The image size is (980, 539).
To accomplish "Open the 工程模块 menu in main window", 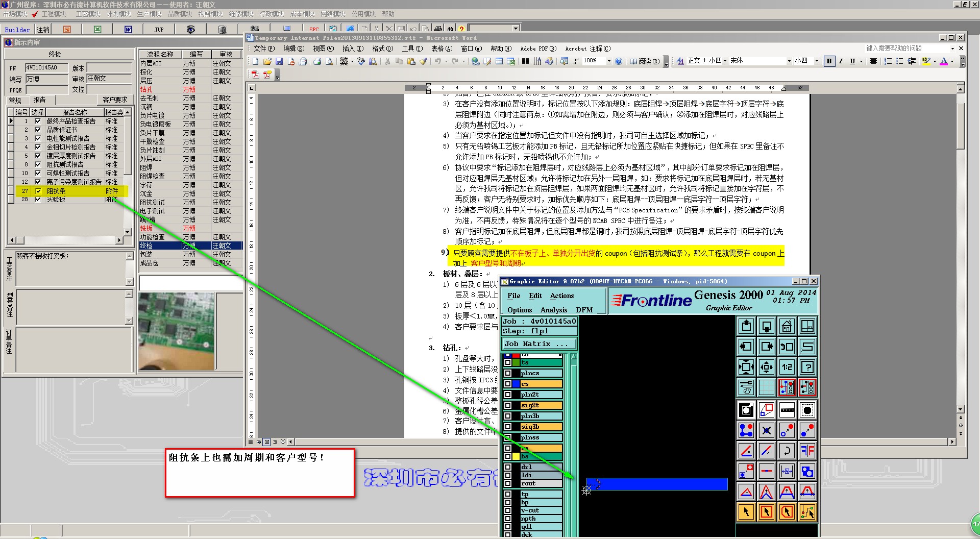I will (x=54, y=14).
